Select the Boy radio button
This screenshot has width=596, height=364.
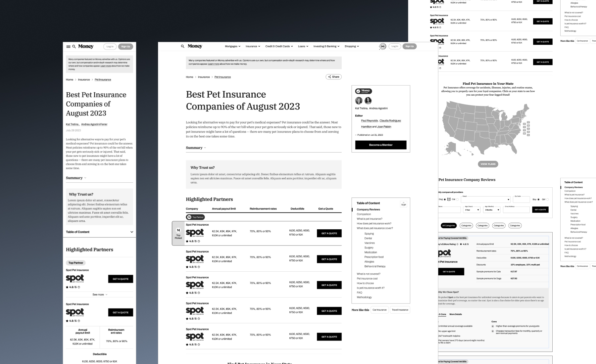538,200
